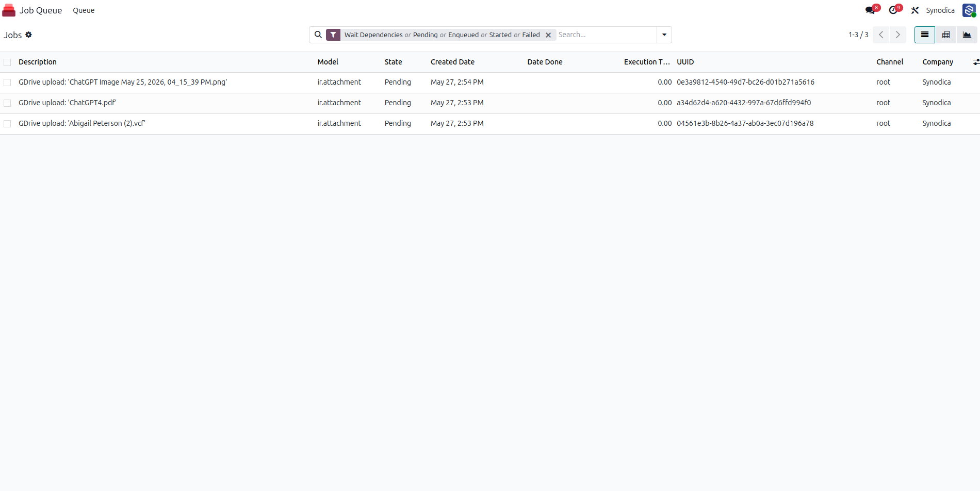Screen dimensions: 980x491
Task: Tick checkbox for ChatGPT4.pdf job
Action: [x=7, y=103]
